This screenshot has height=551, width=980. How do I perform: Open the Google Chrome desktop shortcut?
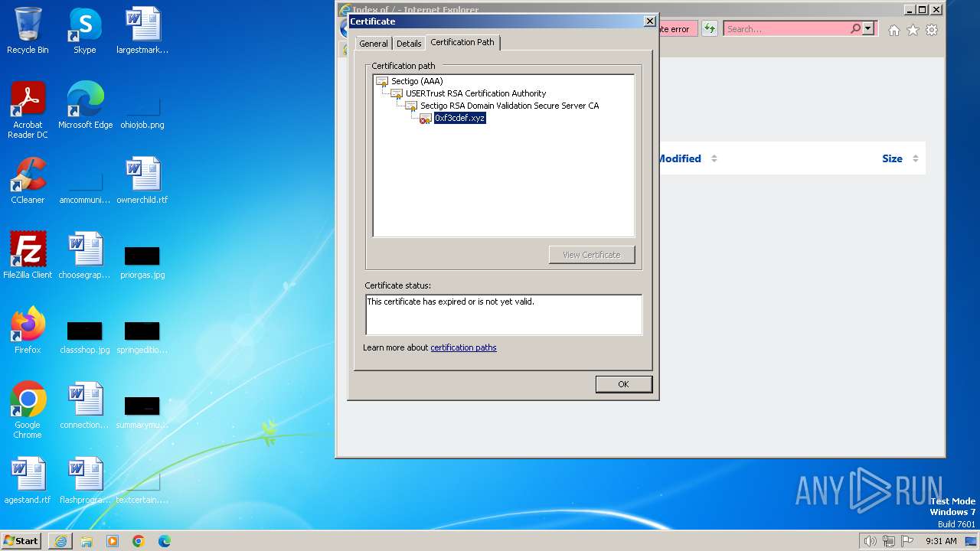coord(28,411)
